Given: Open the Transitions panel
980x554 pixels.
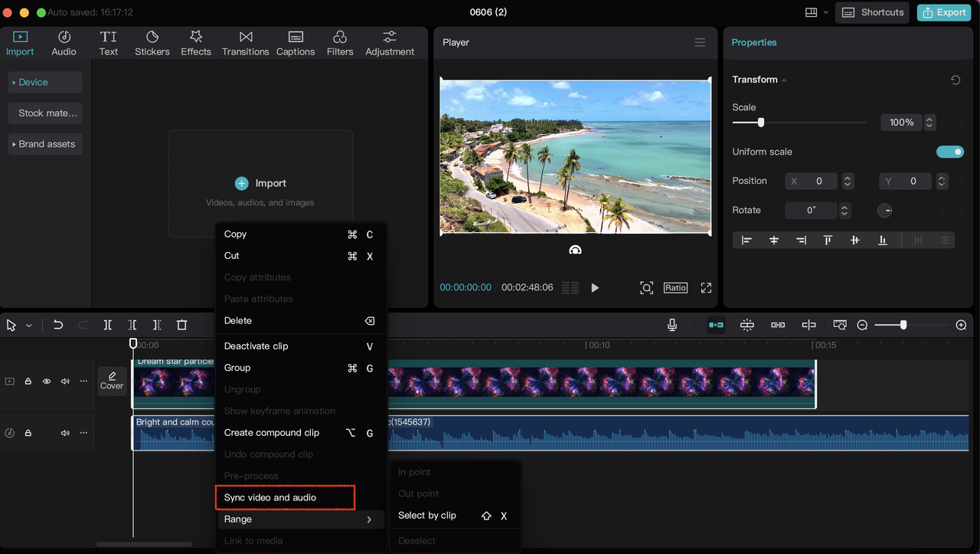Looking at the screenshot, I should click(x=245, y=42).
